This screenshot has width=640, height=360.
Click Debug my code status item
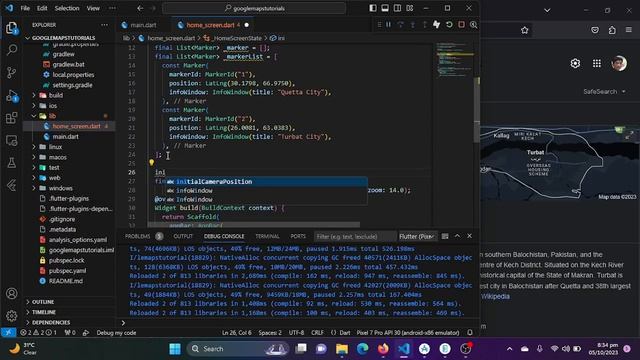[116, 333]
